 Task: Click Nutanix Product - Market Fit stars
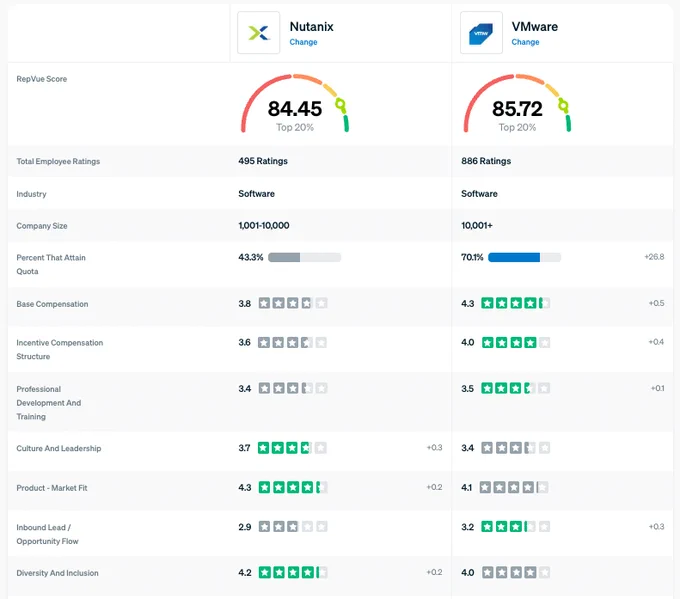click(x=293, y=488)
